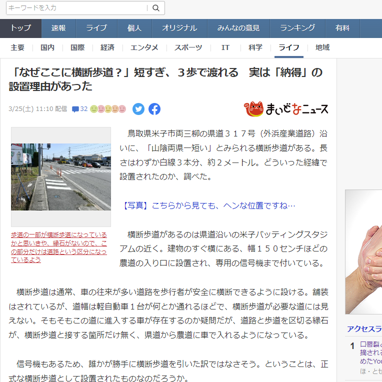Viewport: 382px width, 382px height.
Task: Share article via Twitter icon
Action: click(x=138, y=109)
